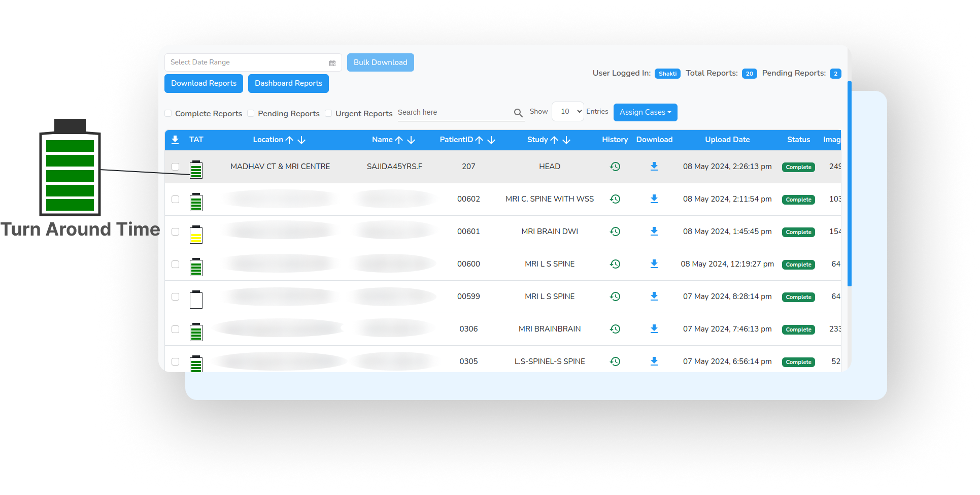The width and height of the screenshot is (980, 495).
Task: Tick the Urgent Reports checkbox
Action: click(x=328, y=114)
